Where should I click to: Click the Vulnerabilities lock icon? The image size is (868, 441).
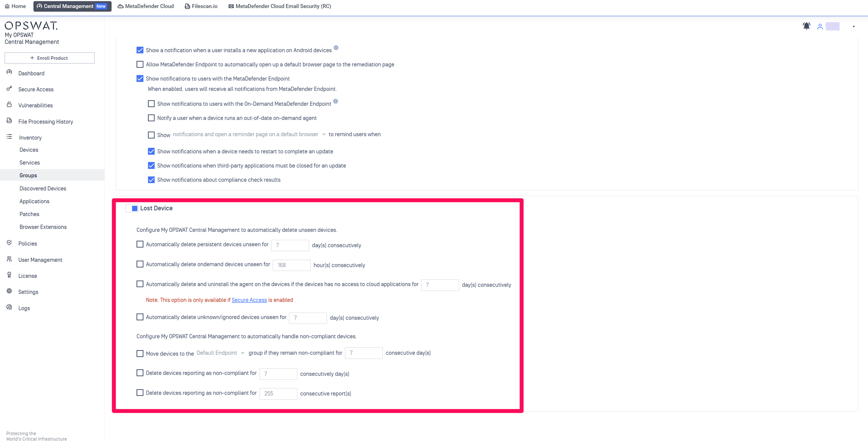click(x=9, y=105)
